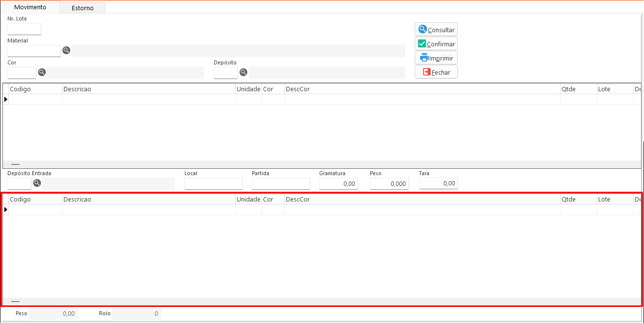Select the first row indicator in lower grid
Viewport: 644px width, 323px height.
tap(6, 209)
